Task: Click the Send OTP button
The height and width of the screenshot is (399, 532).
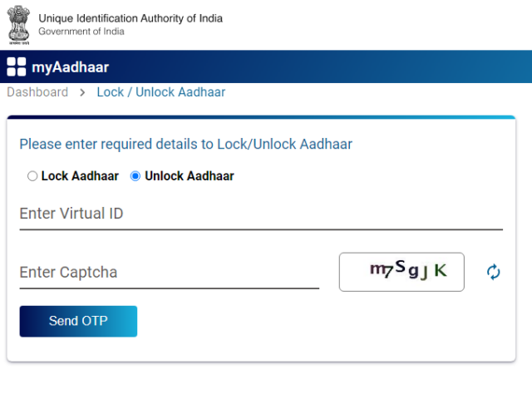Action: 78,322
